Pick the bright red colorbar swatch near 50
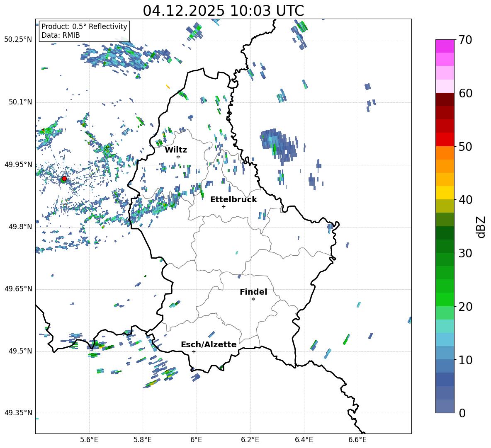This screenshot has height=448, width=491. [x=445, y=139]
